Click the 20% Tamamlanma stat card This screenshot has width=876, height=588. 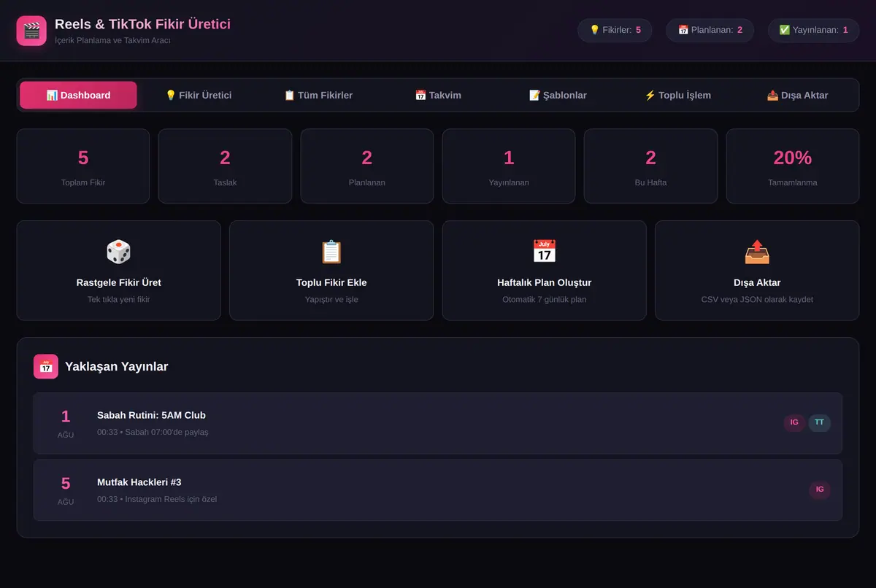793,166
